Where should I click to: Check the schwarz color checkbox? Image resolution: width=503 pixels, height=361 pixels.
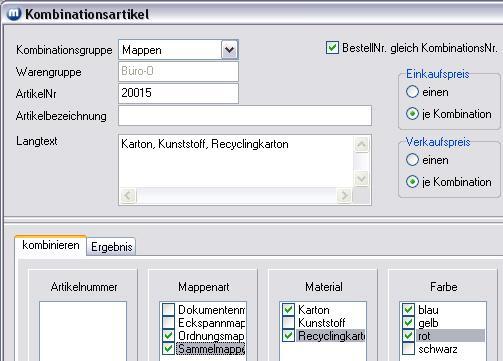coord(408,349)
